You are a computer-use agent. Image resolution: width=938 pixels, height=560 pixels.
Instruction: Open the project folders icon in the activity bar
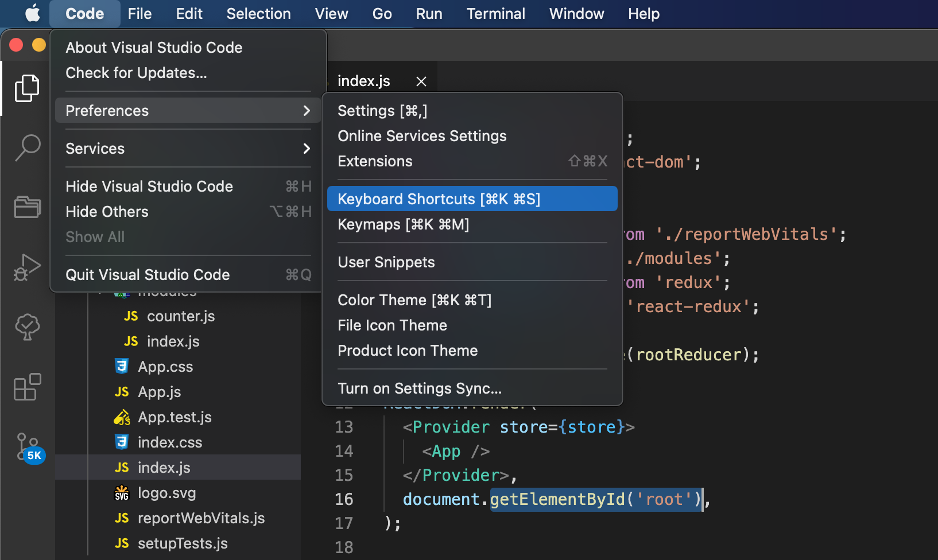(27, 207)
